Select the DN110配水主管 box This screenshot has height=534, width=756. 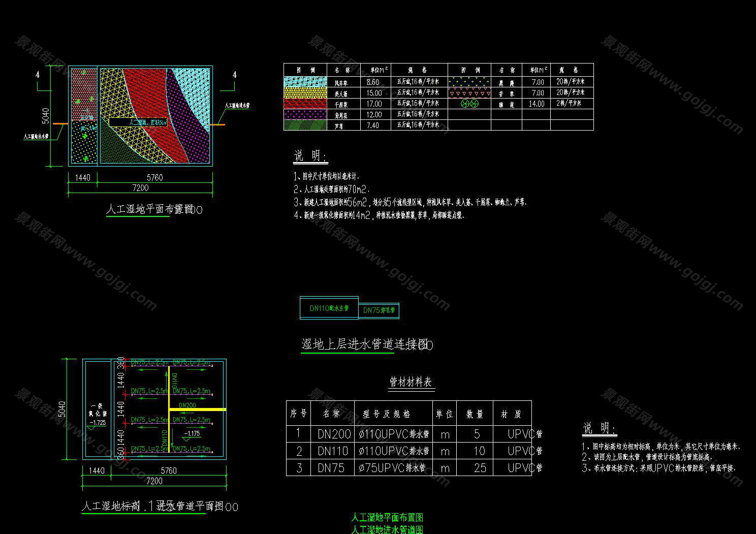(329, 308)
